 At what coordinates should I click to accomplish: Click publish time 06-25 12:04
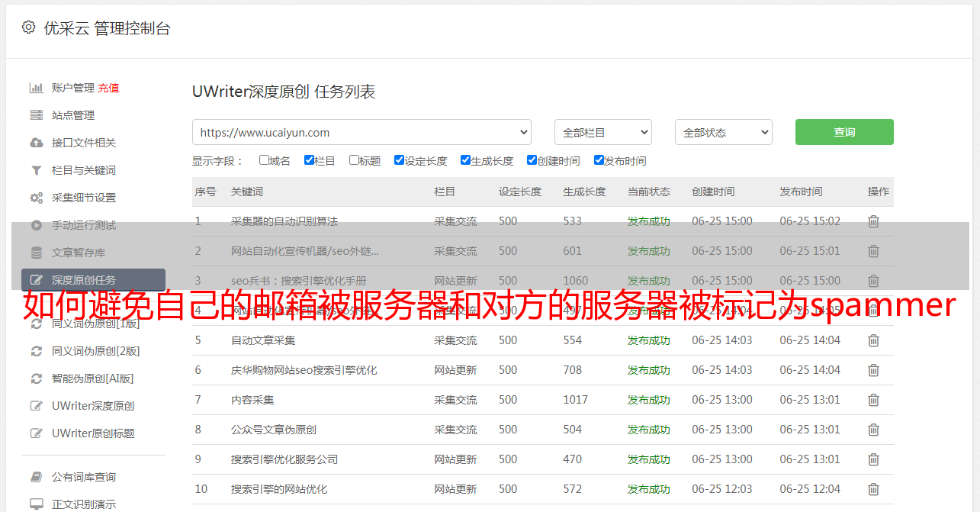click(810, 489)
